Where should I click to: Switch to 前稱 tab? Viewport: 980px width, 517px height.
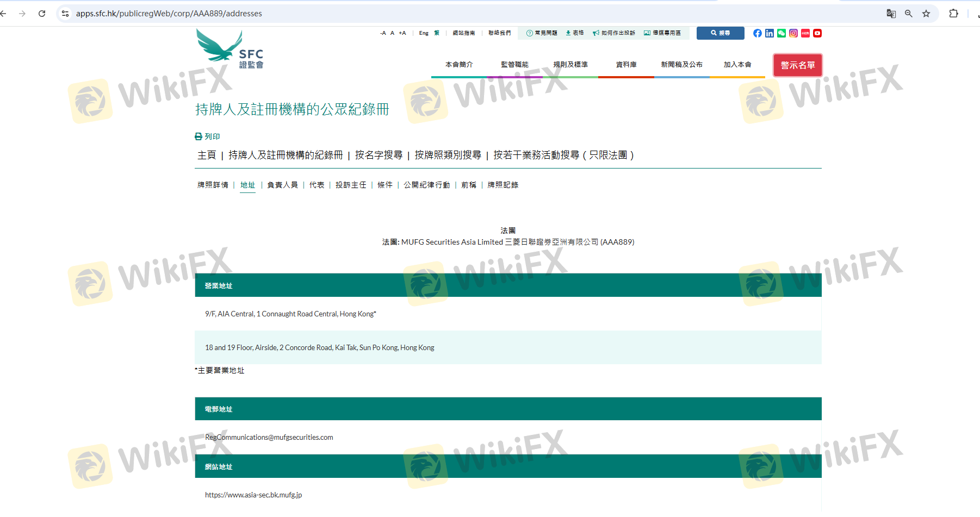pos(469,185)
